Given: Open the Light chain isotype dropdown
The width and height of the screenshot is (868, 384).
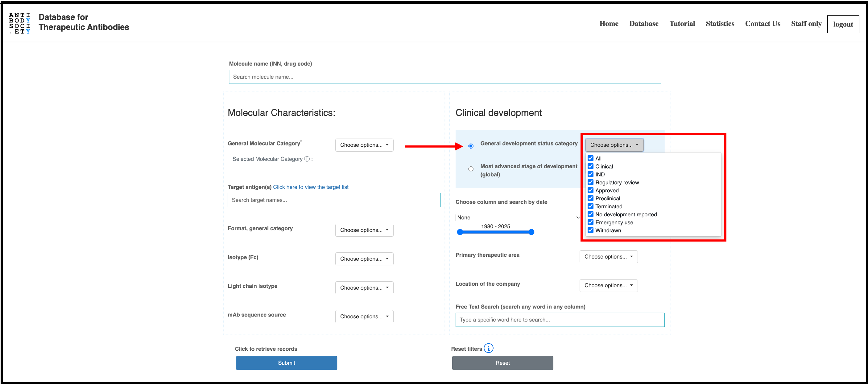Looking at the screenshot, I should pyautogui.click(x=364, y=288).
